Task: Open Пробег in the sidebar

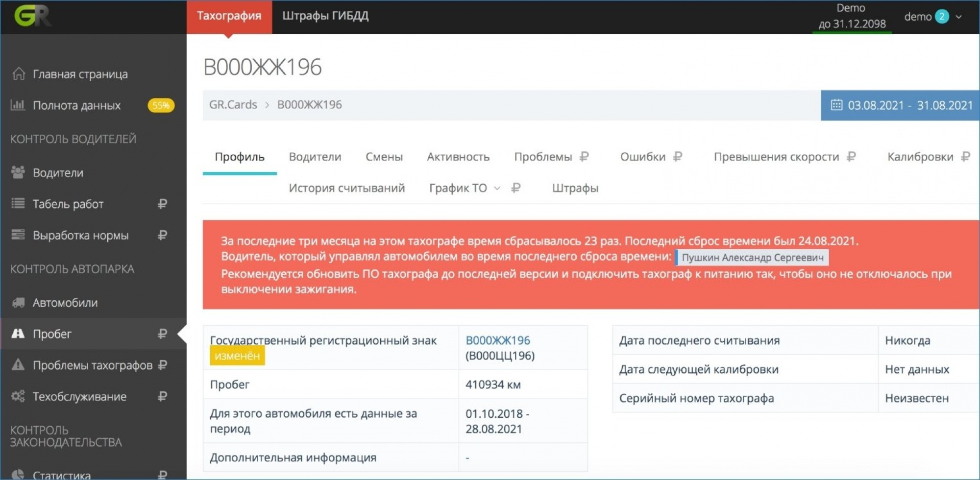Action: click(x=52, y=334)
